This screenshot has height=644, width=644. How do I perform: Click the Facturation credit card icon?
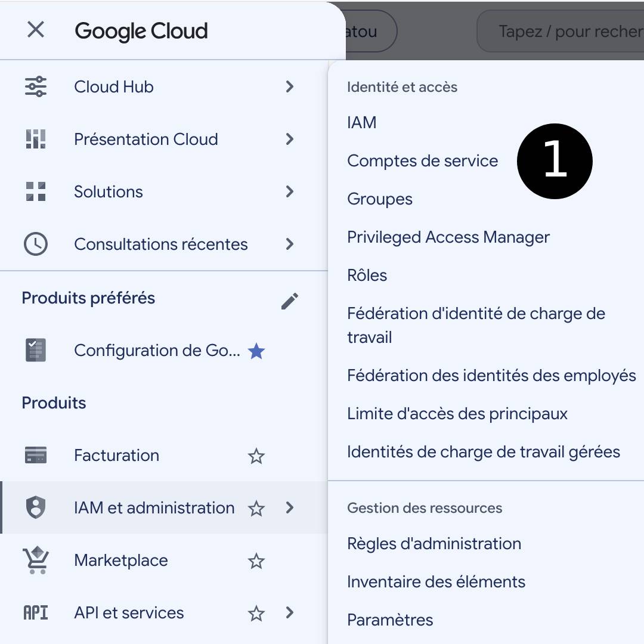36,455
